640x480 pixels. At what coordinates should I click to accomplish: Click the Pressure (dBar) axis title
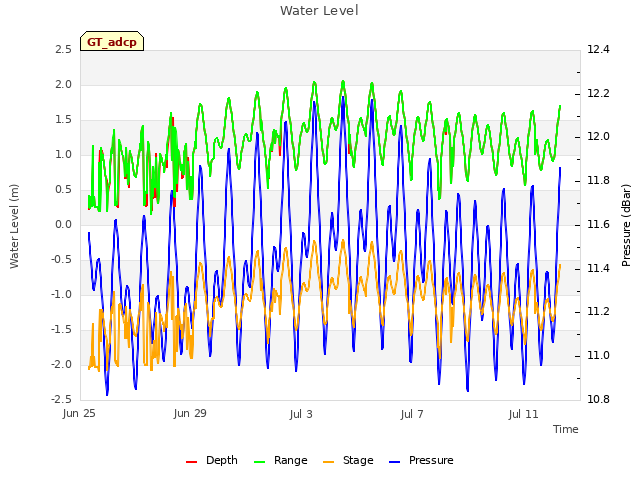626,225
